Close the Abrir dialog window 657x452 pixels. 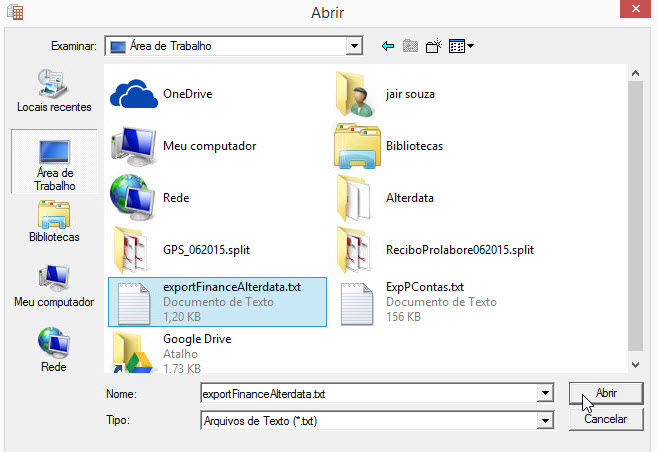pos(635,9)
